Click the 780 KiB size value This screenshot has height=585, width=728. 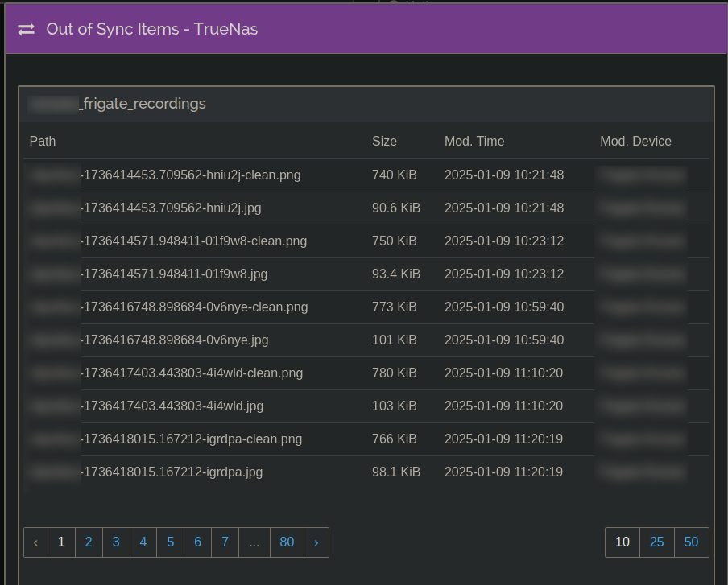click(394, 373)
